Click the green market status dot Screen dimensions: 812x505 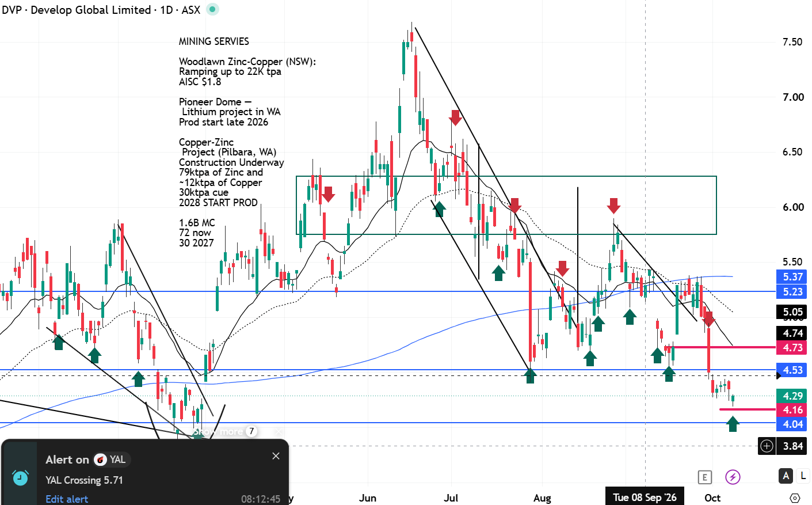pyautogui.click(x=212, y=10)
